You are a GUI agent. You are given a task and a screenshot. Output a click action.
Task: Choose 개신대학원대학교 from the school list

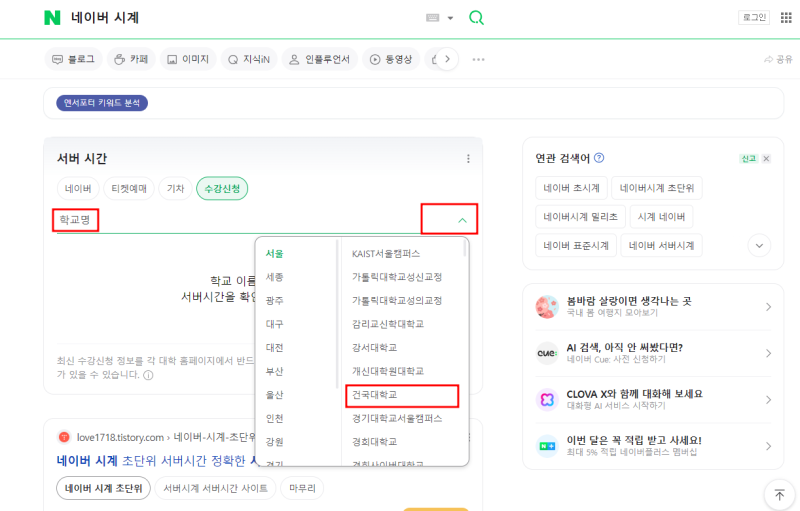pos(388,371)
